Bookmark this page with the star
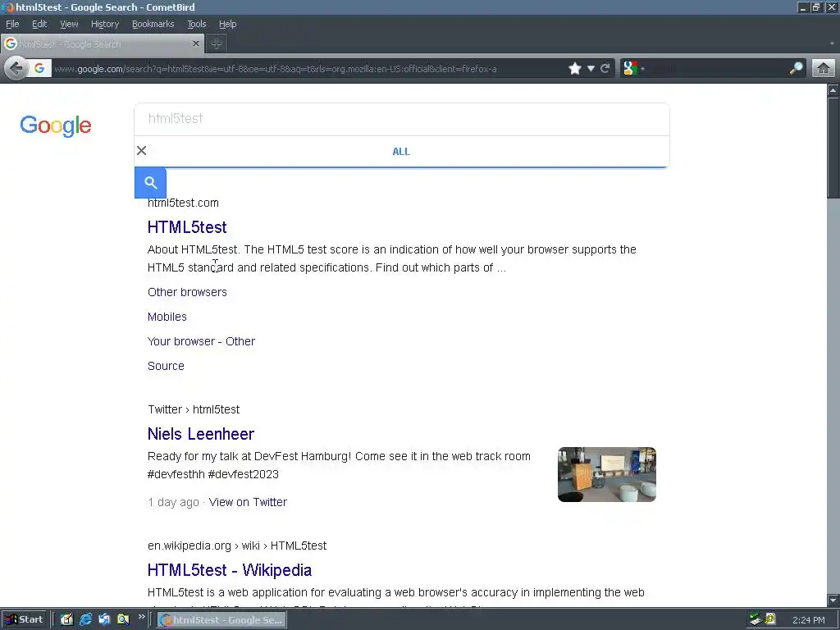The width and height of the screenshot is (840, 630). click(x=575, y=69)
